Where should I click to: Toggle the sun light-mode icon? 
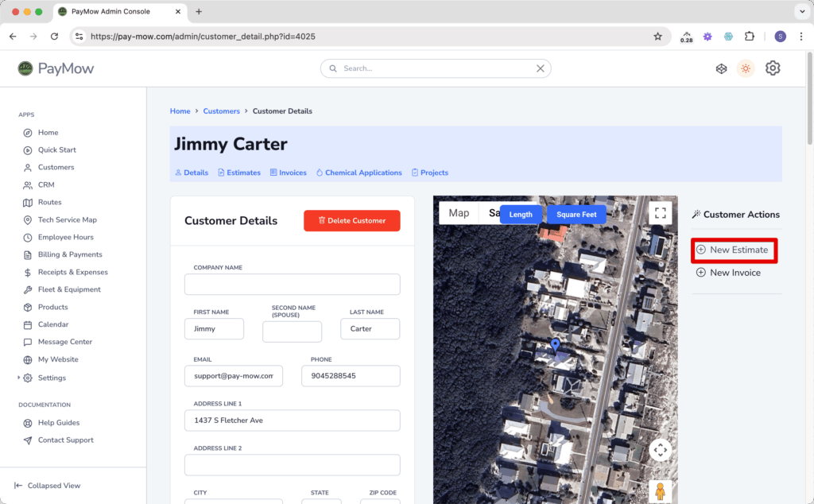tap(746, 68)
